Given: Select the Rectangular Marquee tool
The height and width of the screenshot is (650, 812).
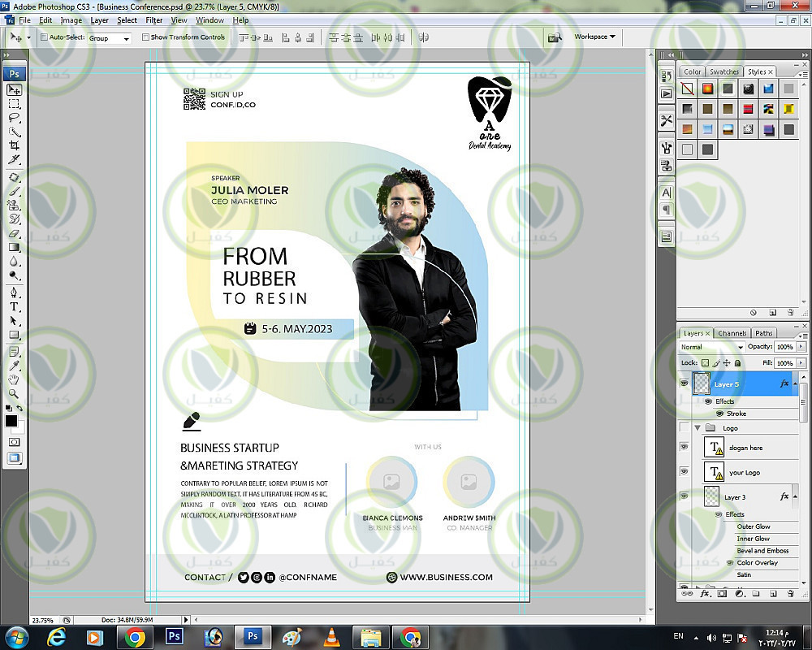Looking at the screenshot, I should (x=14, y=104).
